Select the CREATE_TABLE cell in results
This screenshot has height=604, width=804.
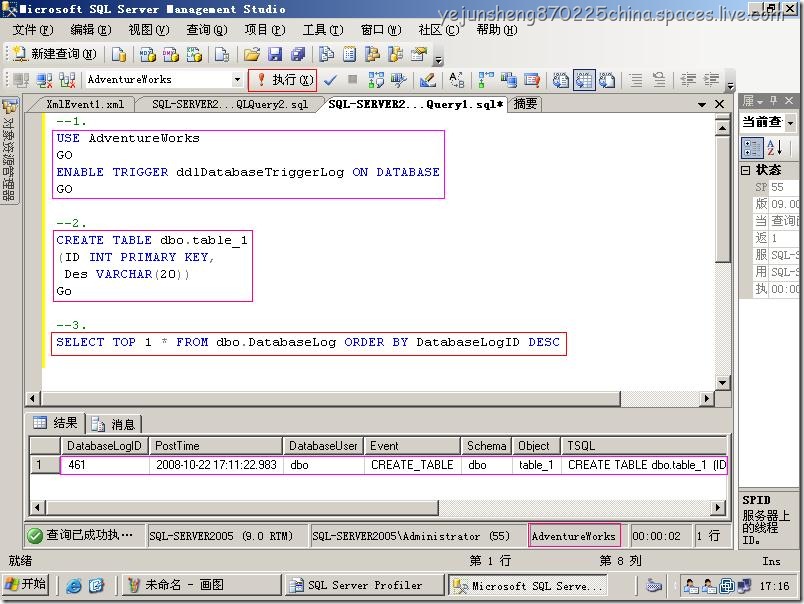[x=412, y=465]
